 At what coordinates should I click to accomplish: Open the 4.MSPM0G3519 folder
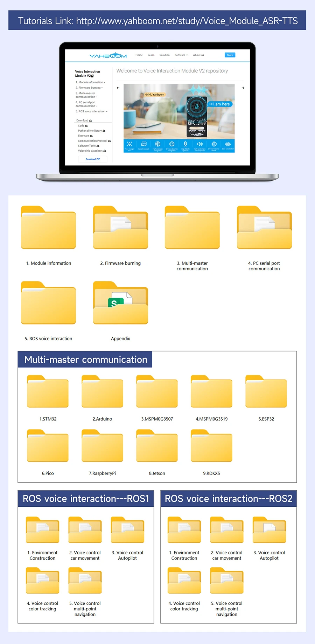click(211, 392)
